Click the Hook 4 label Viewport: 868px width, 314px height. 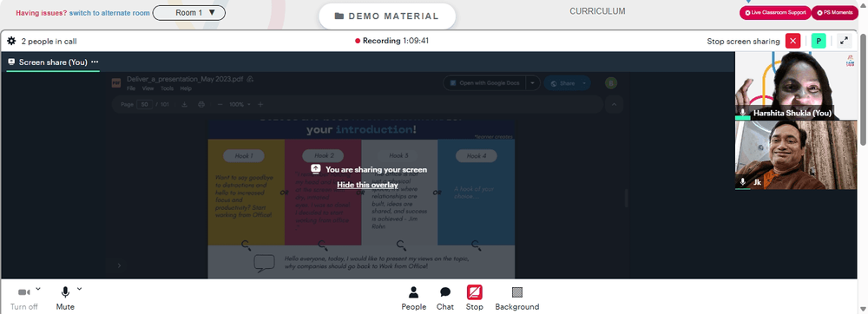[476, 156]
